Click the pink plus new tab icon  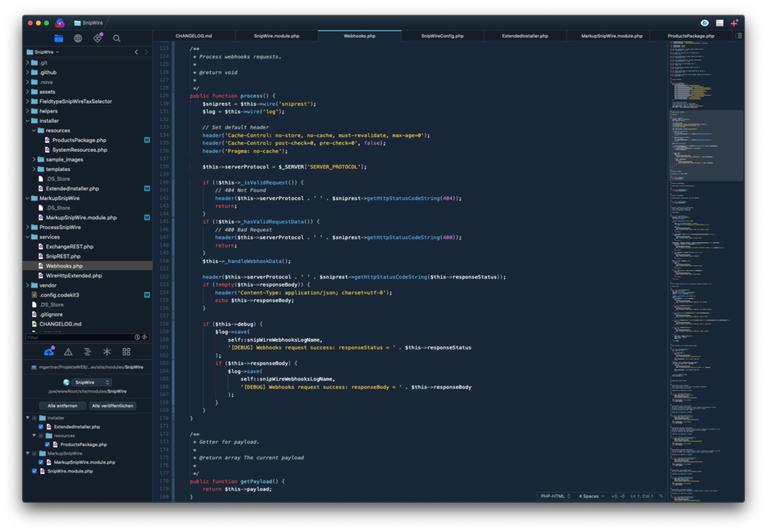coord(734,23)
